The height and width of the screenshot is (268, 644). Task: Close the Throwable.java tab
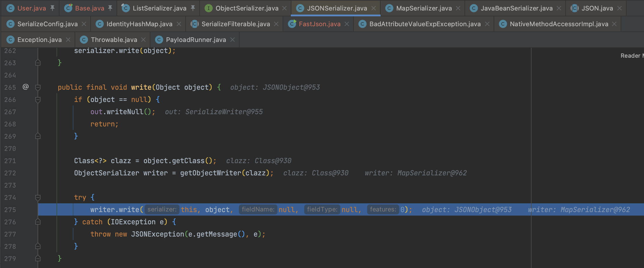[x=143, y=40]
